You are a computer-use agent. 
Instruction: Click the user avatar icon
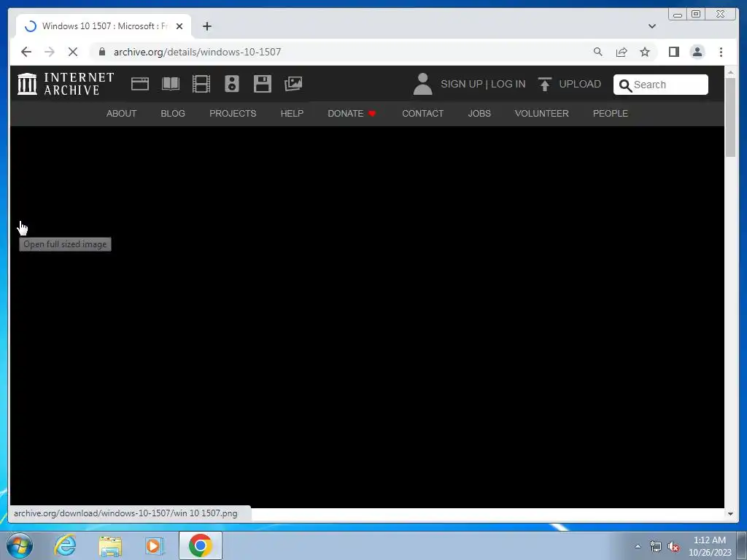tap(422, 84)
